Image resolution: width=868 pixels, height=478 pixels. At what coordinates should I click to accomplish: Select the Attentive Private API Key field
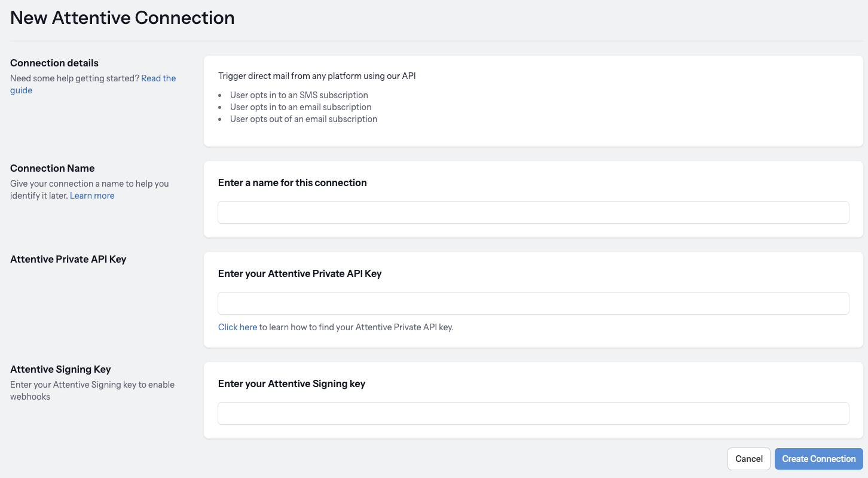click(533, 303)
